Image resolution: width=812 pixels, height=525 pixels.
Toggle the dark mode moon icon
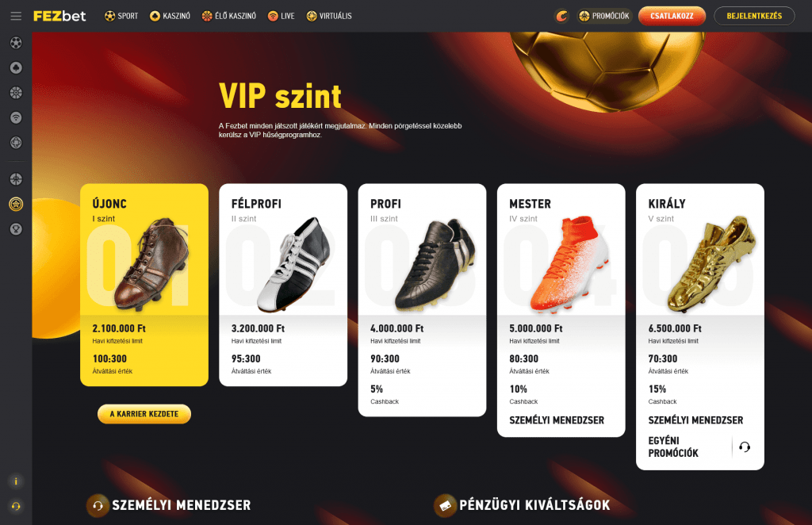click(562, 16)
